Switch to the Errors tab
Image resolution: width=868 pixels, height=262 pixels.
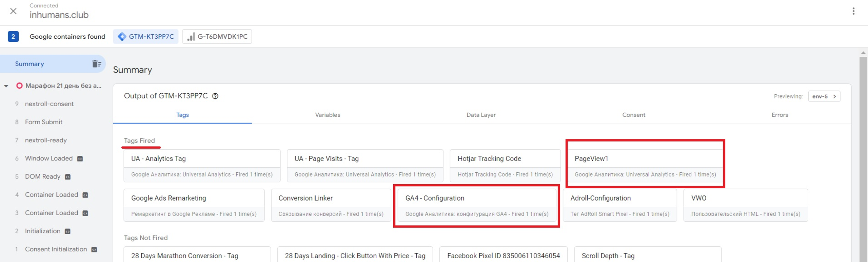click(780, 115)
